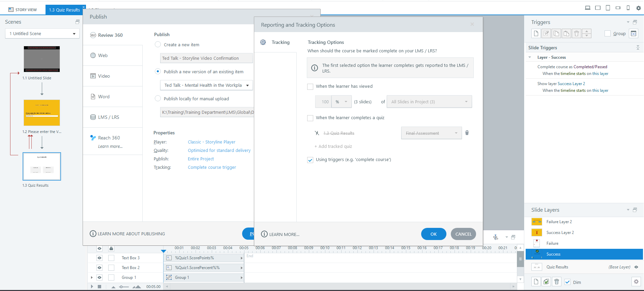Toggle Quiz Results base layer visibility
644x291 pixels.
(636, 267)
